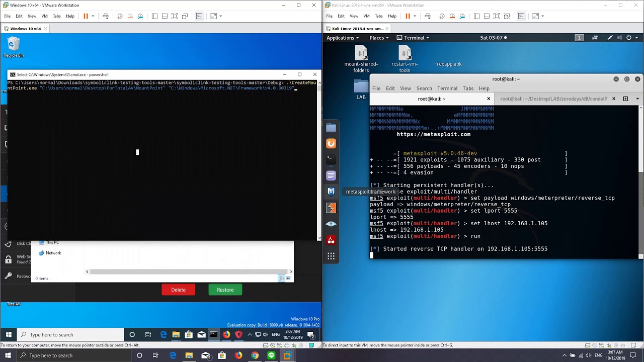Open Recycle Bin on Windows desktop

[x=14, y=47]
